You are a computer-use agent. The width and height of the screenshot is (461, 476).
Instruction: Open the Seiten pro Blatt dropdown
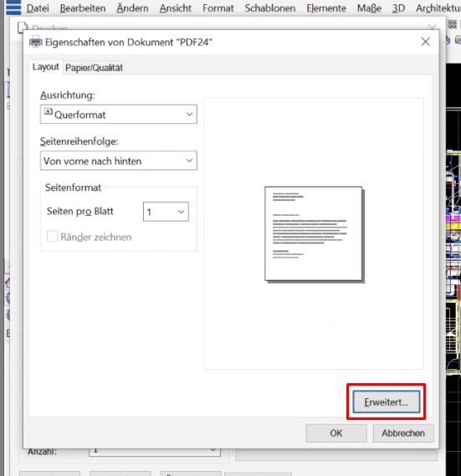tap(166, 212)
